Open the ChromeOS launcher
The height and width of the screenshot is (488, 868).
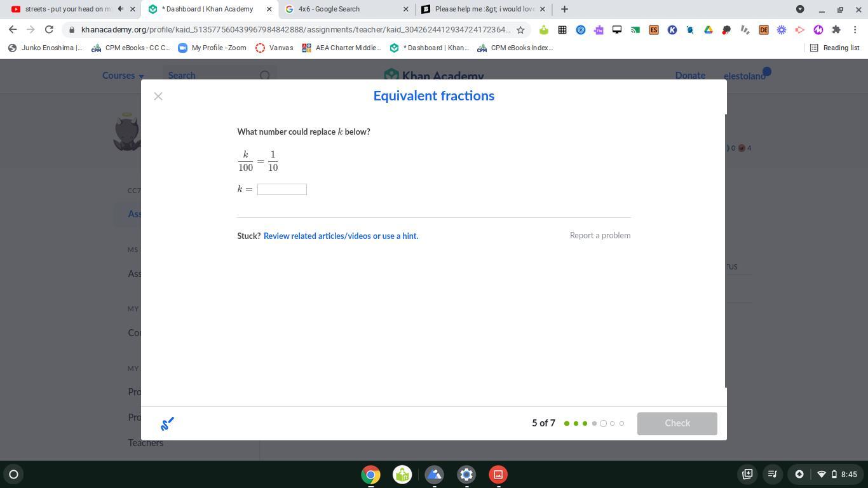point(13,474)
